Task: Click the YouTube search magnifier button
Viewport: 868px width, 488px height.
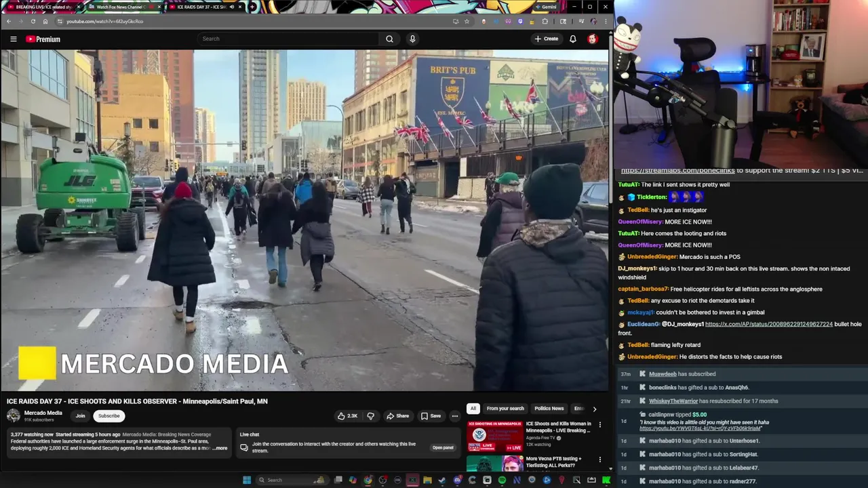Action: tap(389, 39)
